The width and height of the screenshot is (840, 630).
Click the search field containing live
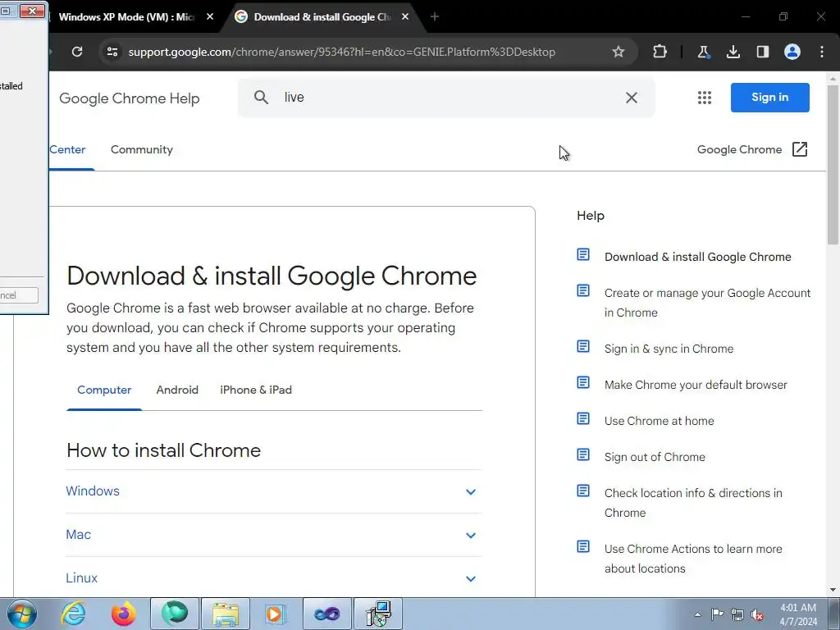(x=446, y=98)
